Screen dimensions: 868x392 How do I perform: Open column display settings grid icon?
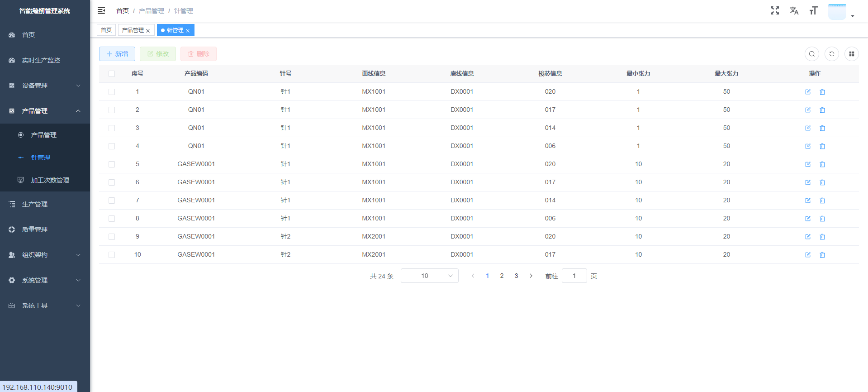(851, 54)
